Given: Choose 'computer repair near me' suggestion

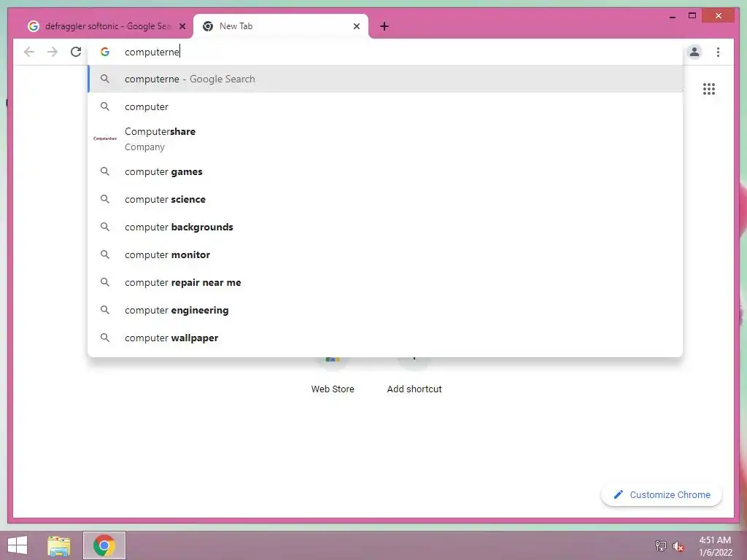Looking at the screenshot, I should (x=385, y=282).
